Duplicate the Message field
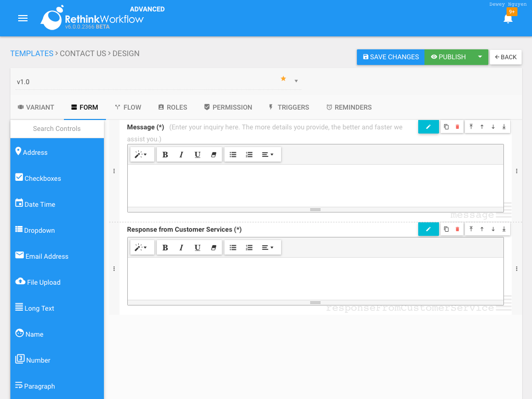The height and width of the screenshot is (399, 532). [446, 126]
